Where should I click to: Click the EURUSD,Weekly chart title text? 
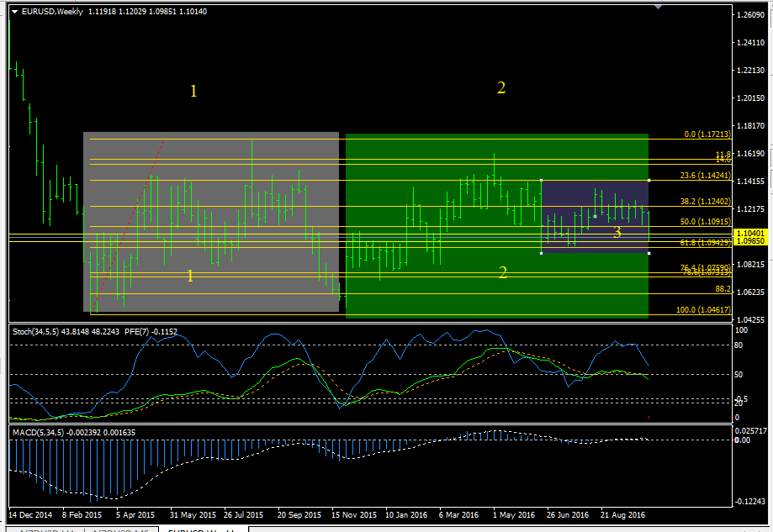point(52,11)
